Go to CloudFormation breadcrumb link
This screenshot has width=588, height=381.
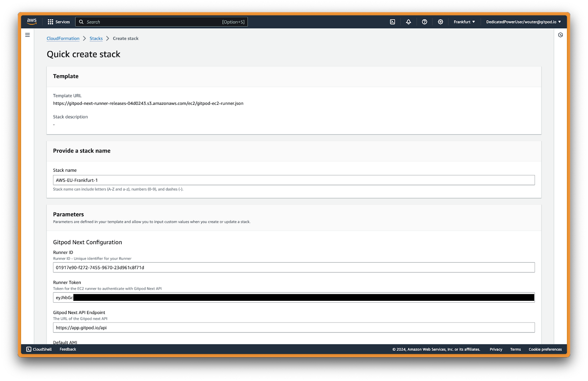(x=63, y=39)
